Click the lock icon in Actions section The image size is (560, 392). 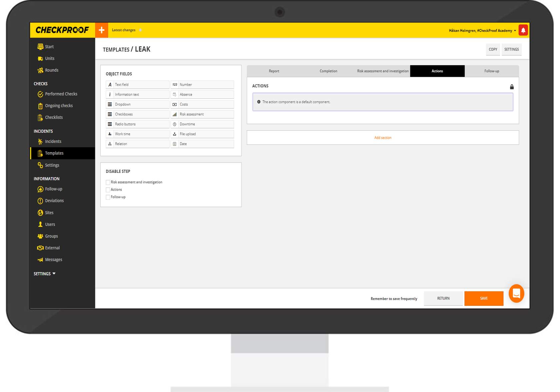point(512,87)
